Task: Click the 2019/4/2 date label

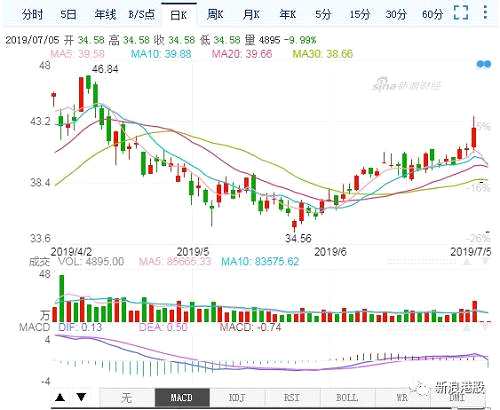Action: point(71,252)
